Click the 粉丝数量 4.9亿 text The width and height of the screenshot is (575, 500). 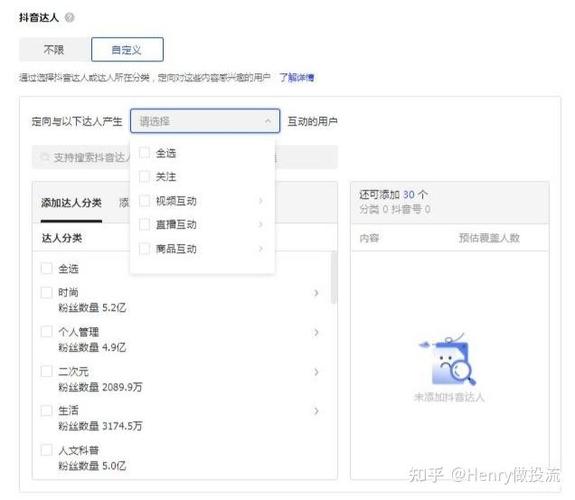pos(92,347)
